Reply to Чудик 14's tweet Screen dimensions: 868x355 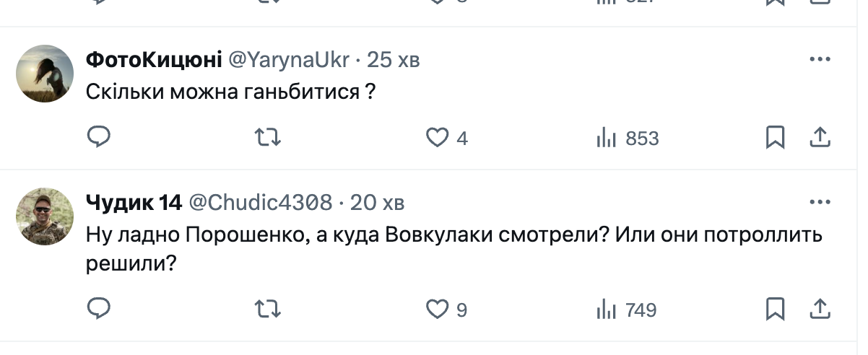point(98,309)
